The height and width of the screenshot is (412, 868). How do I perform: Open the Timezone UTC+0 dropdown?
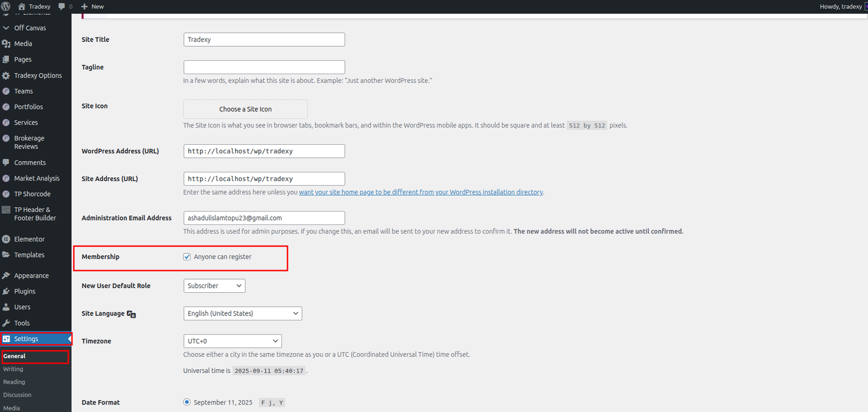pyautogui.click(x=233, y=341)
